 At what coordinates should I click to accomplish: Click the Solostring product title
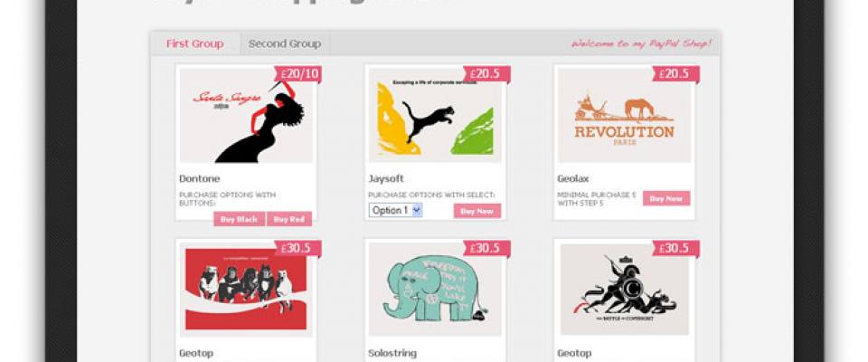tap(392, 353)
